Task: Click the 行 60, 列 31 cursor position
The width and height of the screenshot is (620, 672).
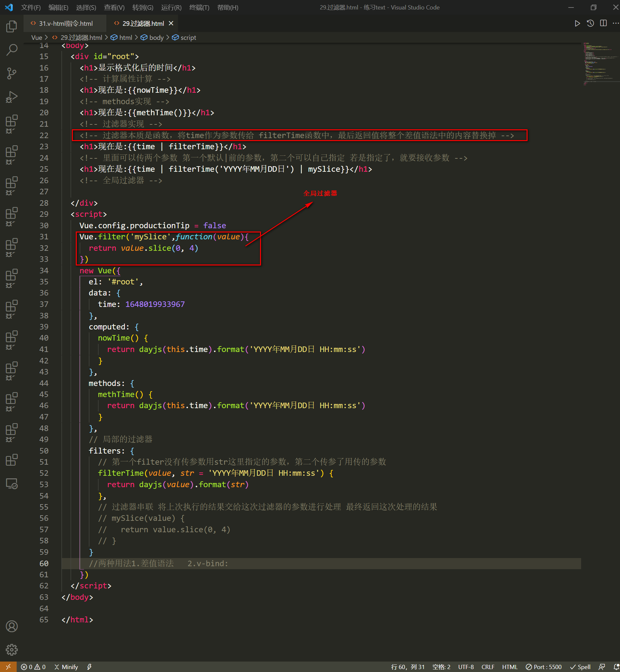Action: tap(408, 667)
